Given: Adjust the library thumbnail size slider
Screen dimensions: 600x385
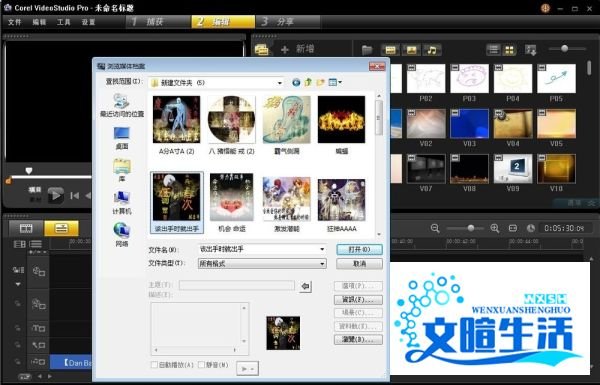Looking at the screenshot, I should (564, 49).
